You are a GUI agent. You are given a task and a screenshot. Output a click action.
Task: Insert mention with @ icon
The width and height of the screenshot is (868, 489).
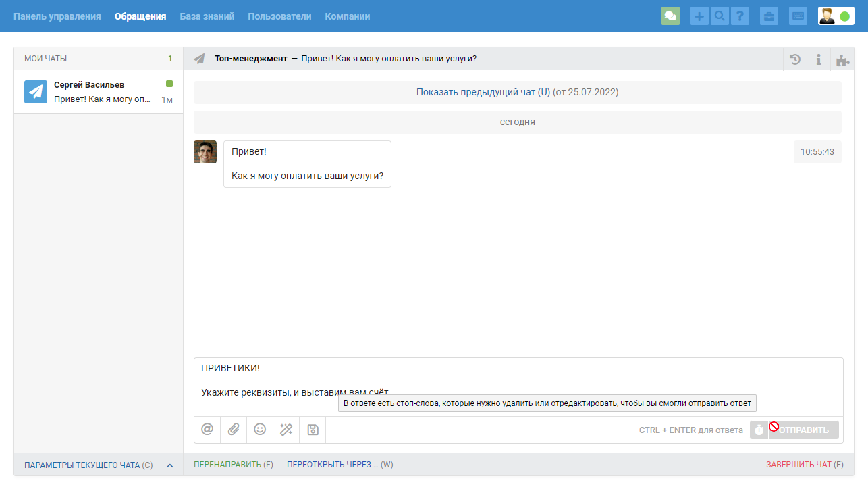click(207, 430)
